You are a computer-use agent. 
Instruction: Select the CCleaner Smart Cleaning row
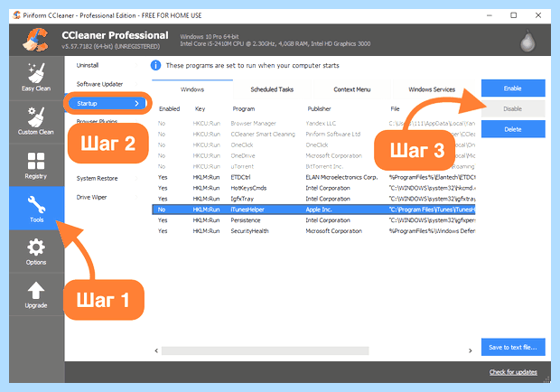313,135
